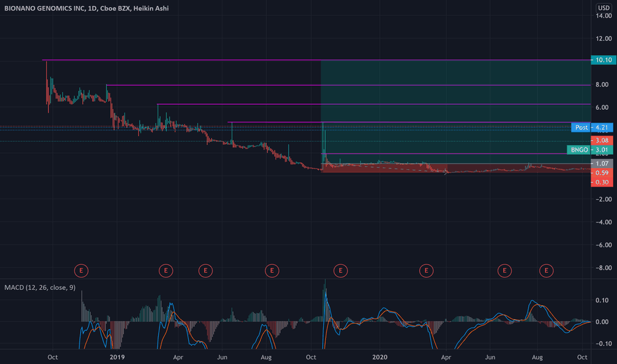Click the red 0.30 price label
The height and width of the screenshot is (364, 617).
pyautogui.click(x=602, y=182)
